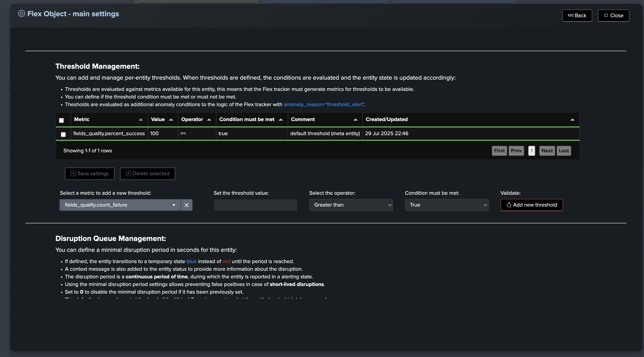Sort by Operator column arrow
644x357 pixels.
(209, 120)
